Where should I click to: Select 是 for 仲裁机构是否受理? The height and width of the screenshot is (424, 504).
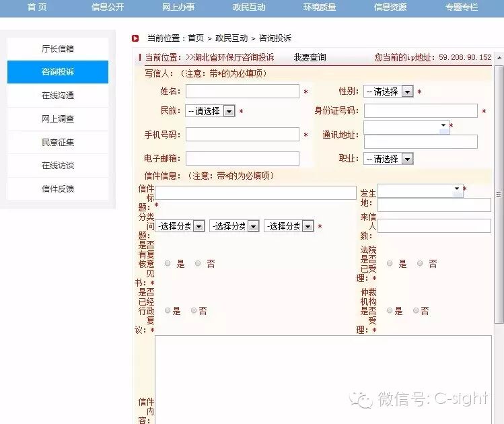click(390, 310)
